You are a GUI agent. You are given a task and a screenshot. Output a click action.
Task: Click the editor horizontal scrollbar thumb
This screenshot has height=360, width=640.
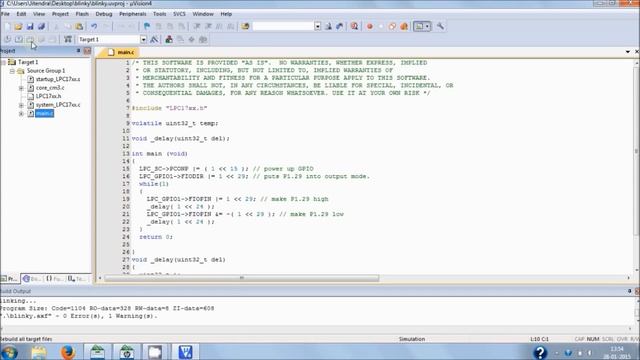pyautogui.click(x=242, y=278)
